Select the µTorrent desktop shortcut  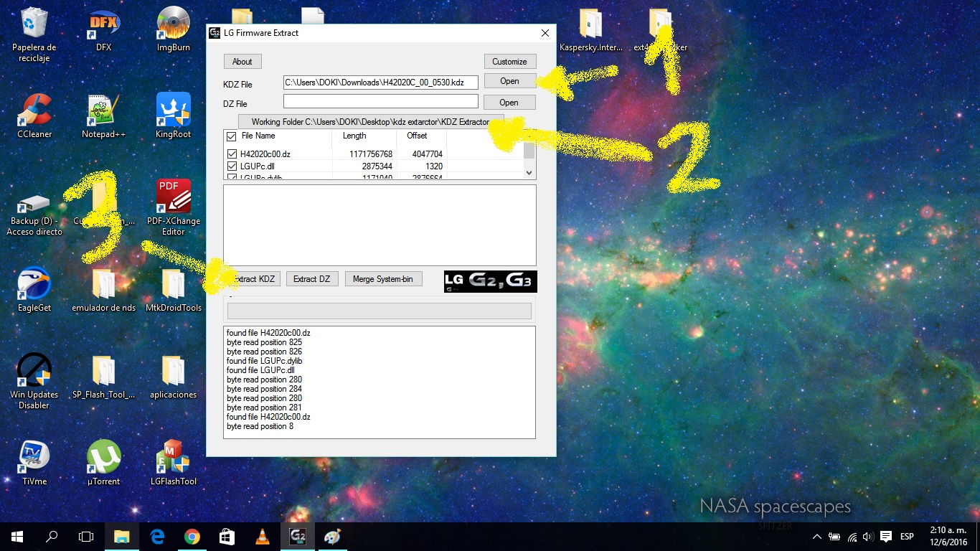[x=103, y=463]
